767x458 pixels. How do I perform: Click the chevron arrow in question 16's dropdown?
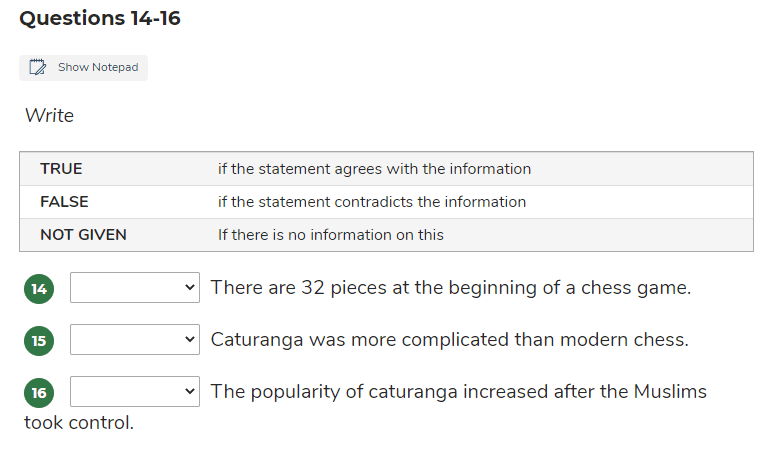[190, 392]
